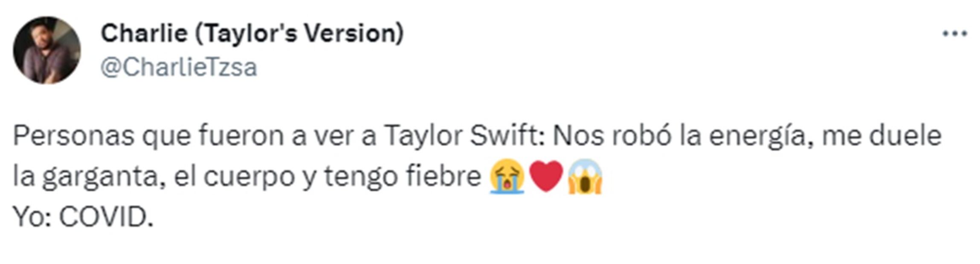The height and width of the screenshot is (264, 980).
Task: Open the three-dot more options menu
Action: pyautogui.click(x=954, y=34)
